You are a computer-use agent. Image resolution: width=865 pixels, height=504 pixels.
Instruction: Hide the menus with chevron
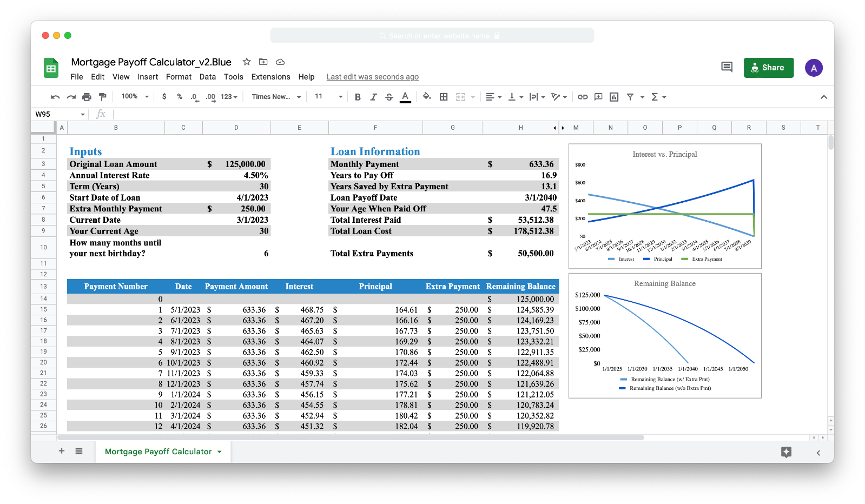click(823, 97)
